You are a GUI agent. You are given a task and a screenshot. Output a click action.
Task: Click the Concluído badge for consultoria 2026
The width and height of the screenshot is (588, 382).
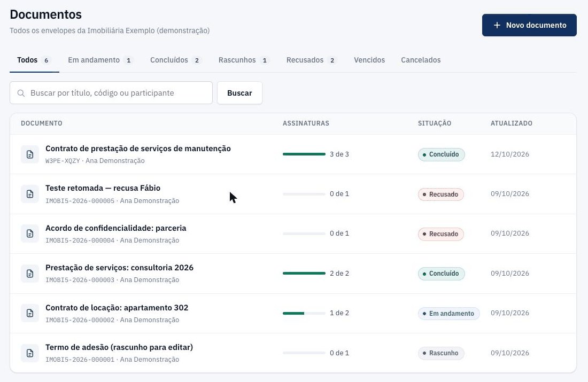coord(442,274)
